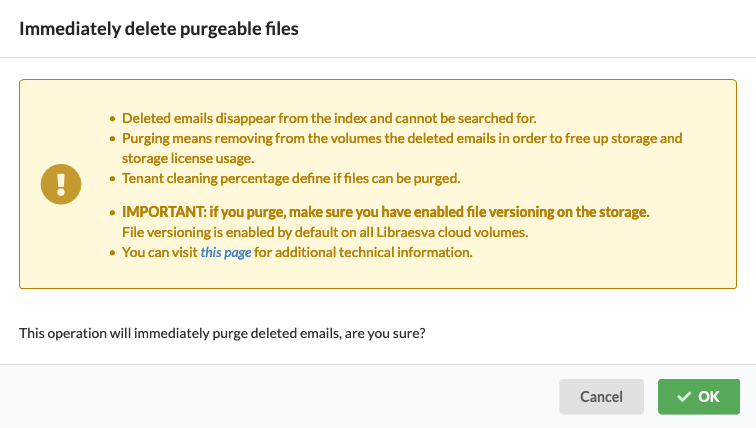Click 'for additional technical information.' text

[363, 252]
